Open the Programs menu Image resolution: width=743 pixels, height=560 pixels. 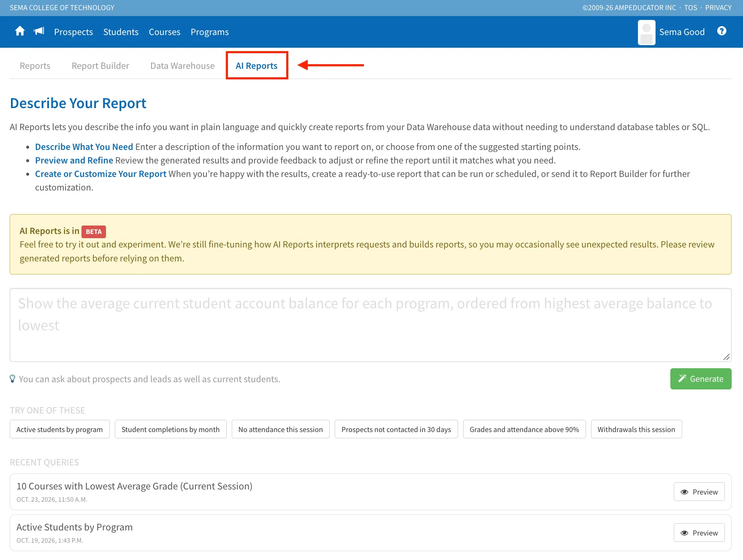coord(209,32)
